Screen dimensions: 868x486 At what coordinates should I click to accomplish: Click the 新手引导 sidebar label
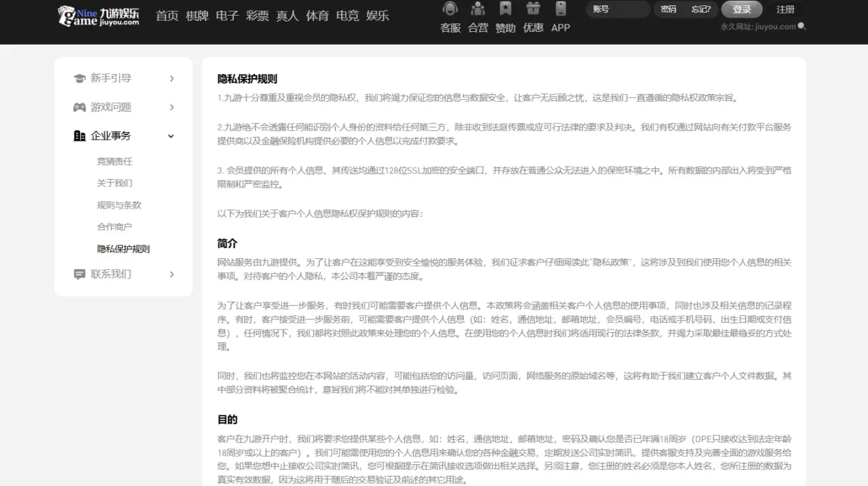click(111, 79)
